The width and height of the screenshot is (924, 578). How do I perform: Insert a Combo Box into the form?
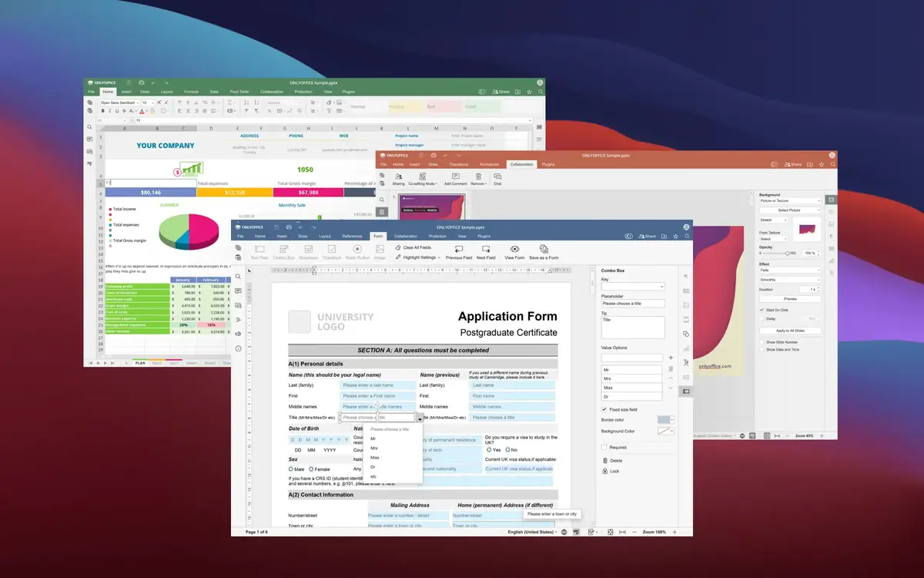pyautogui.click(x=283, y=250)
